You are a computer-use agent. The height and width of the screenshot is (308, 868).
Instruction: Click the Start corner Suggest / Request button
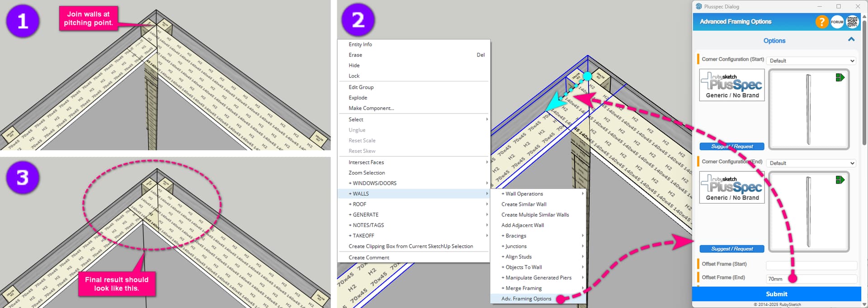click(731, 147)
